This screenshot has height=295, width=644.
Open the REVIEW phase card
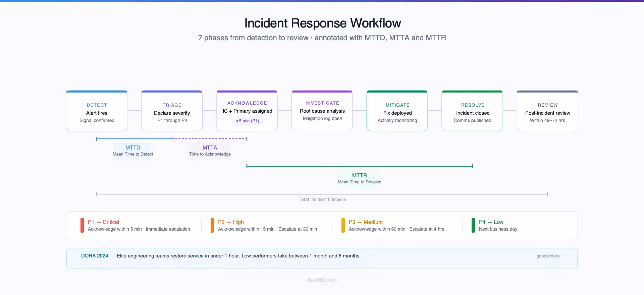pyautogui.click(x=547, y=111)
